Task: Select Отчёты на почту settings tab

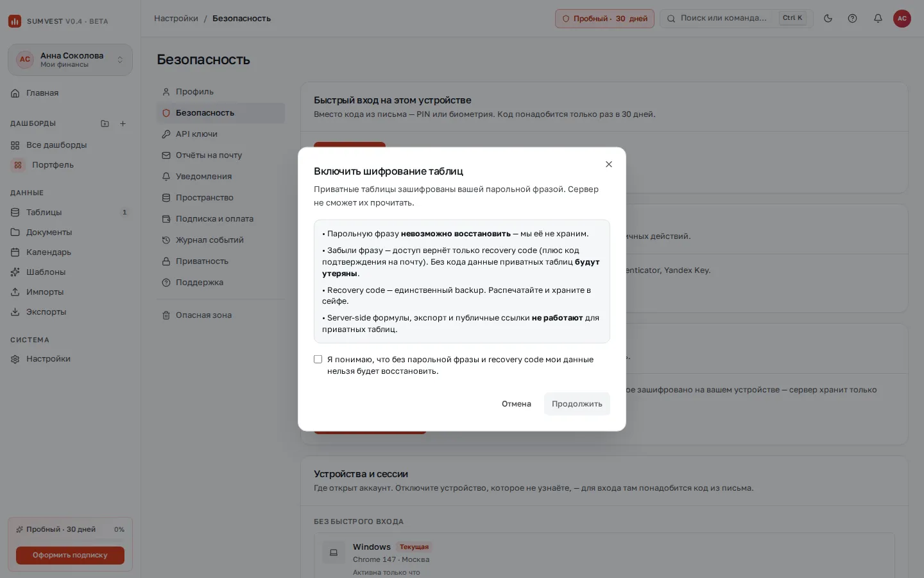Action: pos(221,155)
